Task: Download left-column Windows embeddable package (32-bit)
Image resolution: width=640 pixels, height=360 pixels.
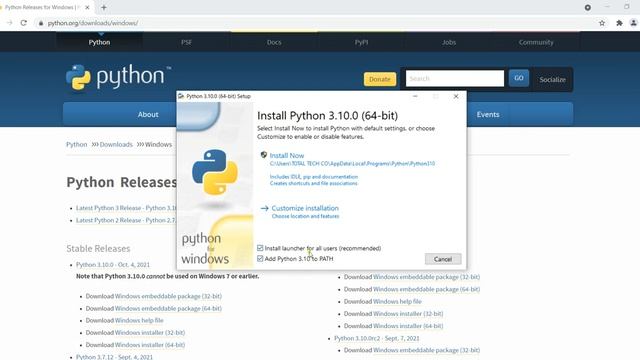Action: point(168,296)
